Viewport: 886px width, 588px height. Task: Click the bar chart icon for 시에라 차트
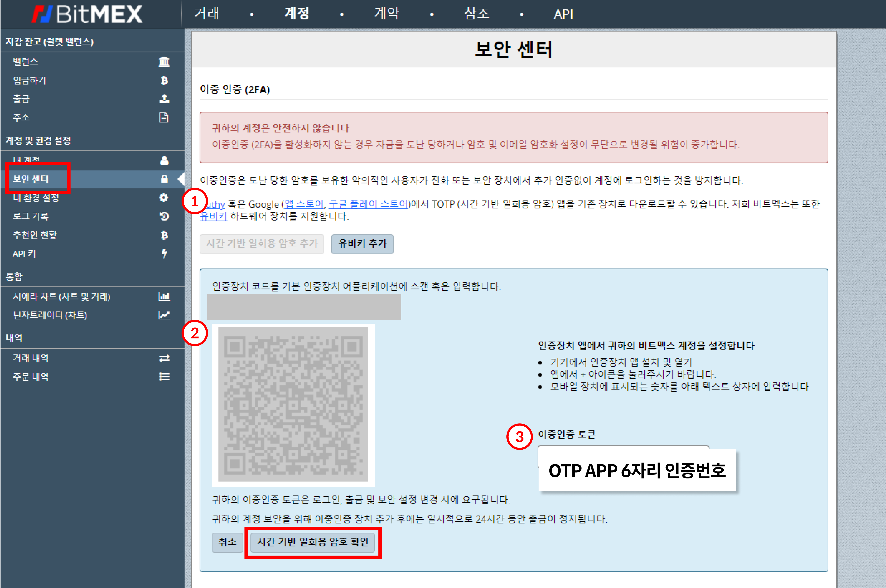(x=164, y=297)
